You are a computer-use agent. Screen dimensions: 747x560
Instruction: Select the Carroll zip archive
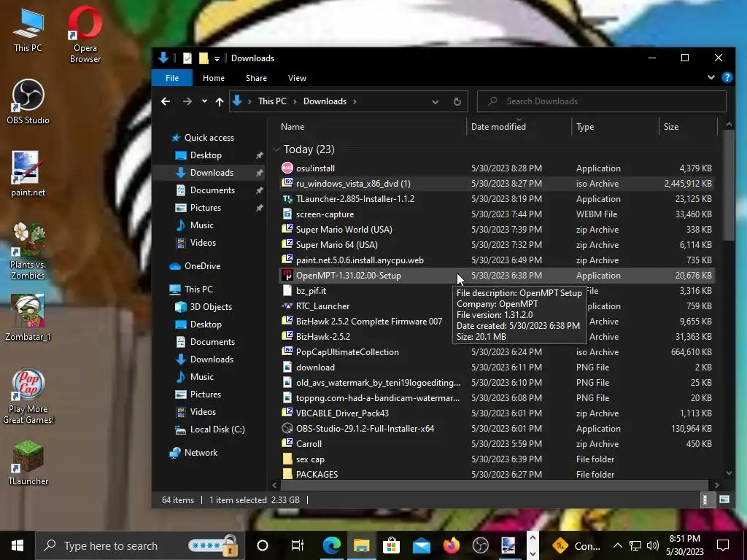point(309,443)
